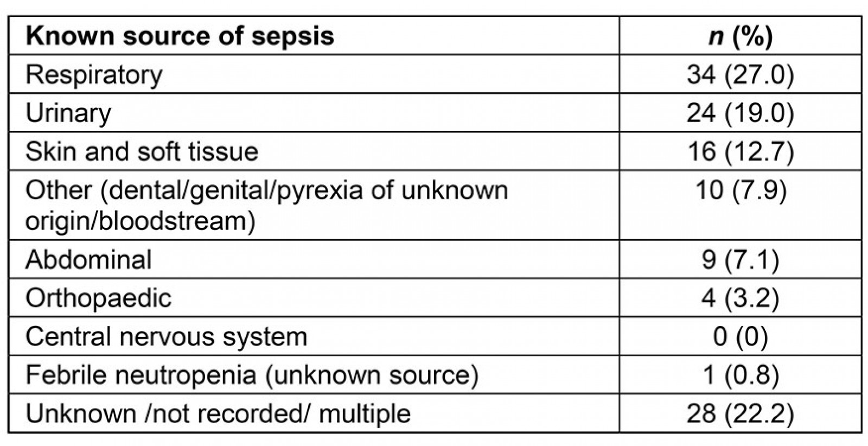The image size is (868, 446).
Task: Click the value 28 (22.2)
Action: point(740,413)
